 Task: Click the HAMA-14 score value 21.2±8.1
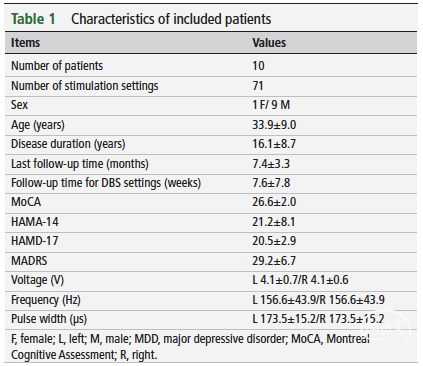[273, 222]
